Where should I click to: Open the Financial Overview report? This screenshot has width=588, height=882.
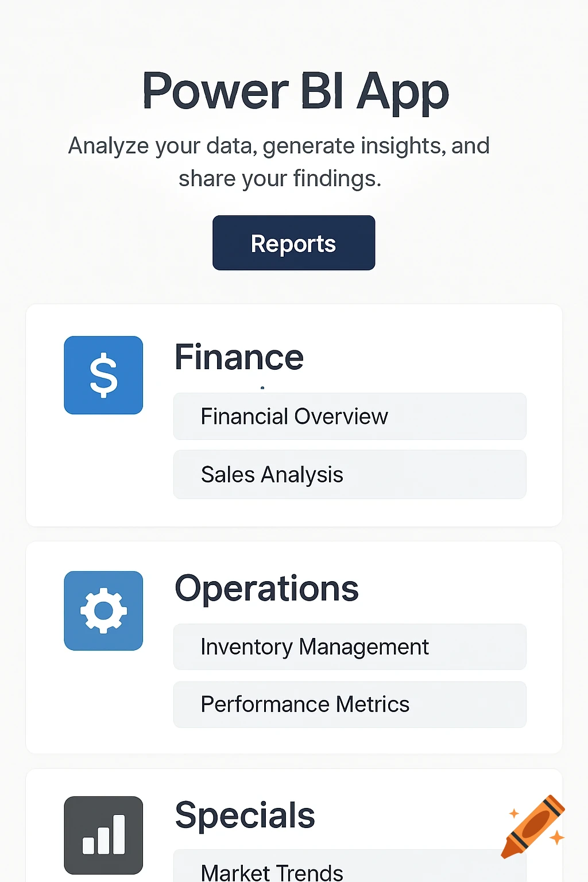349,416
